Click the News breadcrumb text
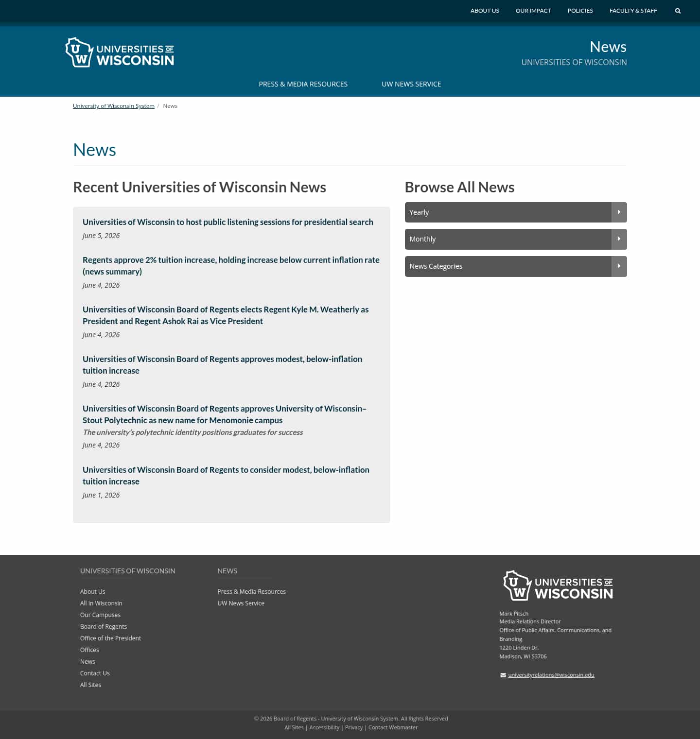Screen dimensions: 700x739 (170, 106)
